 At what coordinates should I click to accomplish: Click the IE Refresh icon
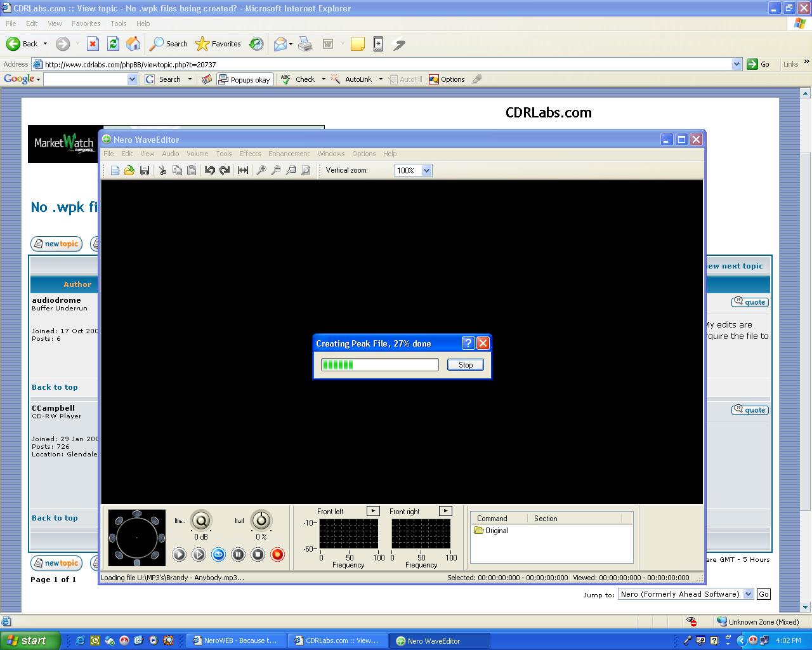(113, 44)
